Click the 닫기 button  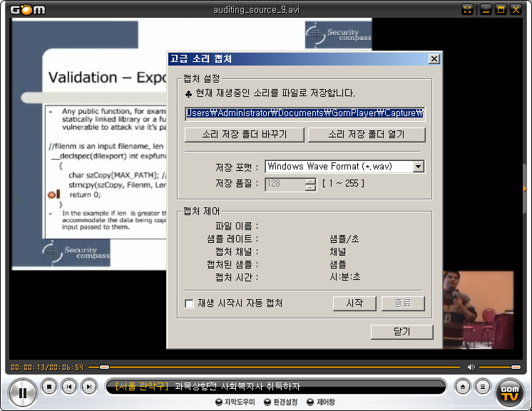coord(401,332)
